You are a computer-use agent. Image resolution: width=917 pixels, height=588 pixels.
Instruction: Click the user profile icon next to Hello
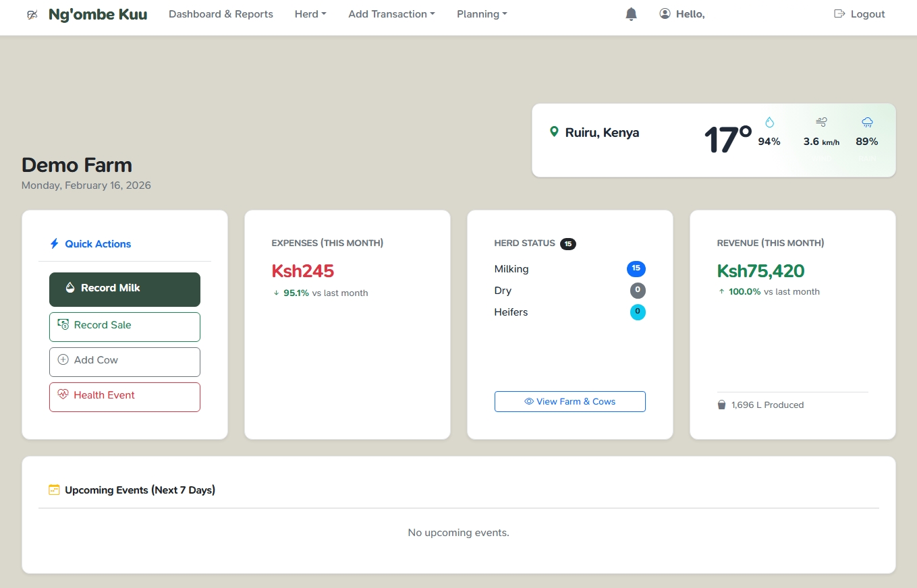(x=665, y=13)
